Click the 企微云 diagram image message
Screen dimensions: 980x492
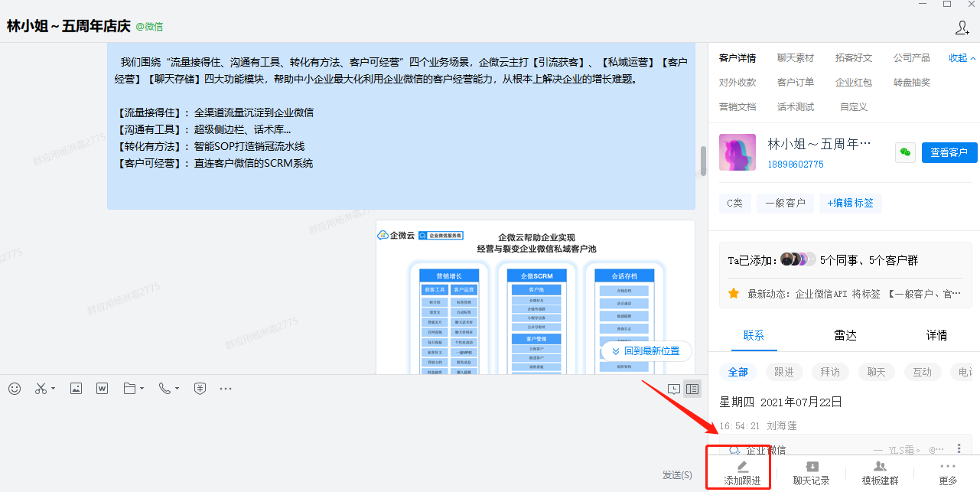[535, 298]
